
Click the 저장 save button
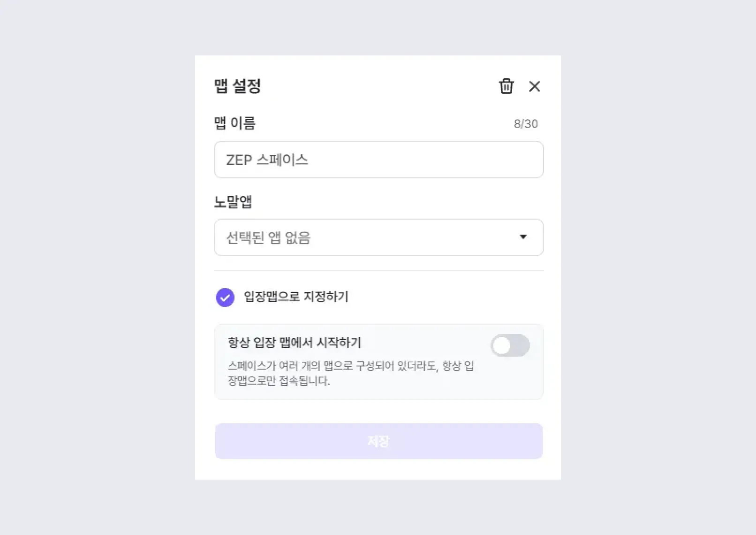[x=378, y=441]
